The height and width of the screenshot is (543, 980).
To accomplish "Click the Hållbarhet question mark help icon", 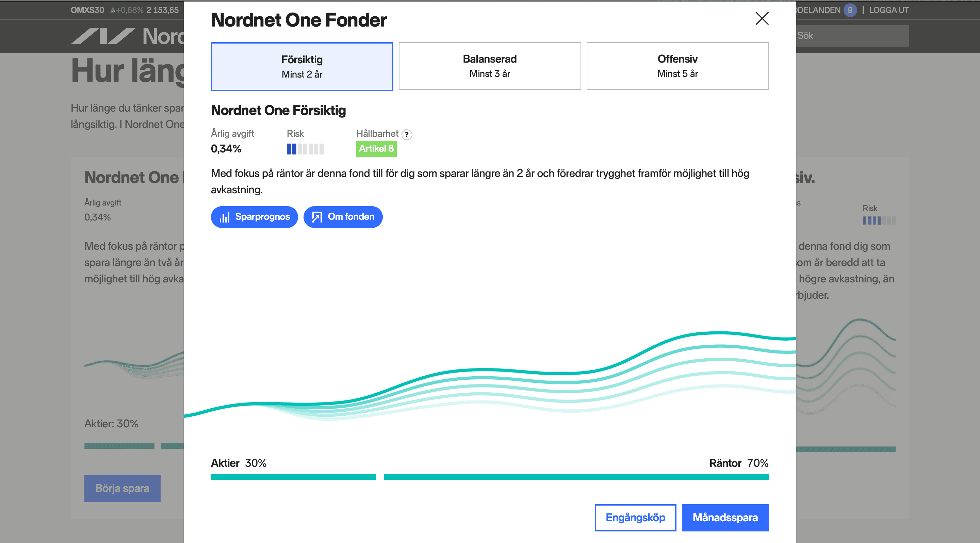I will click(407, 134).
